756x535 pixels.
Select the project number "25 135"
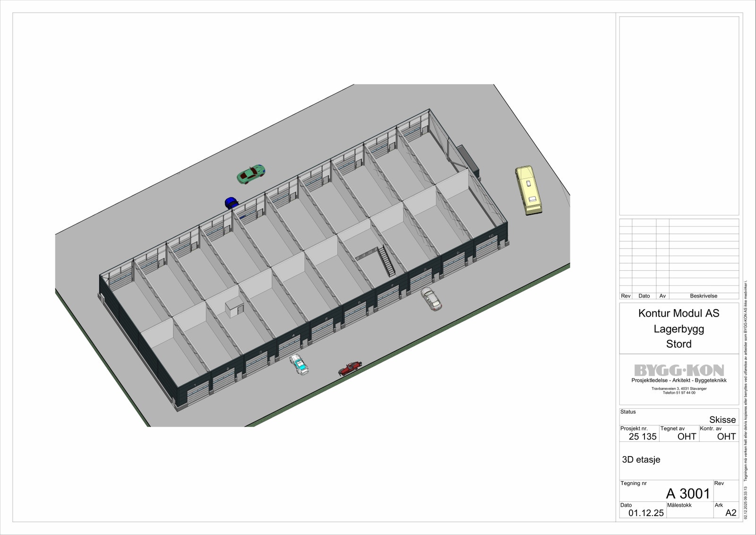(x=643, y=437)
